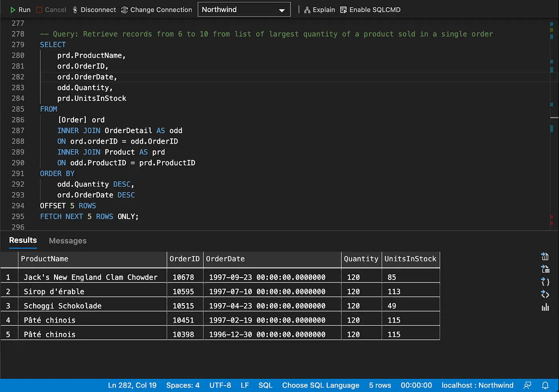Click line number 291 in gutter
Screen dimensions: 559x392
pos(18,173)
